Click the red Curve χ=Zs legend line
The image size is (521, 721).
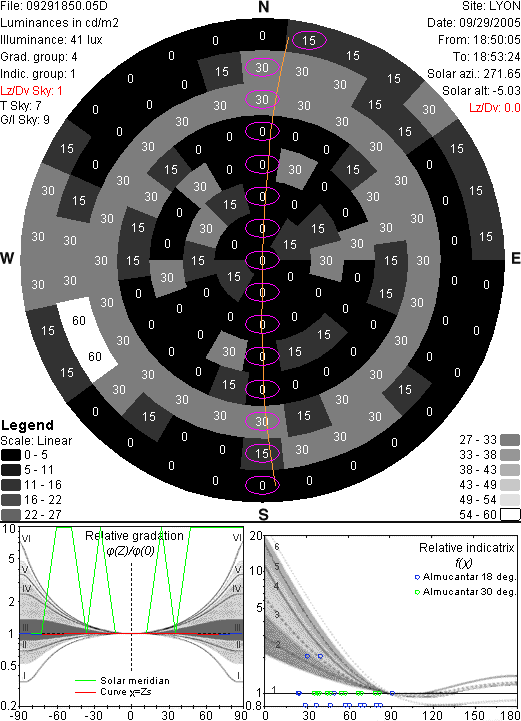[86, 692]
